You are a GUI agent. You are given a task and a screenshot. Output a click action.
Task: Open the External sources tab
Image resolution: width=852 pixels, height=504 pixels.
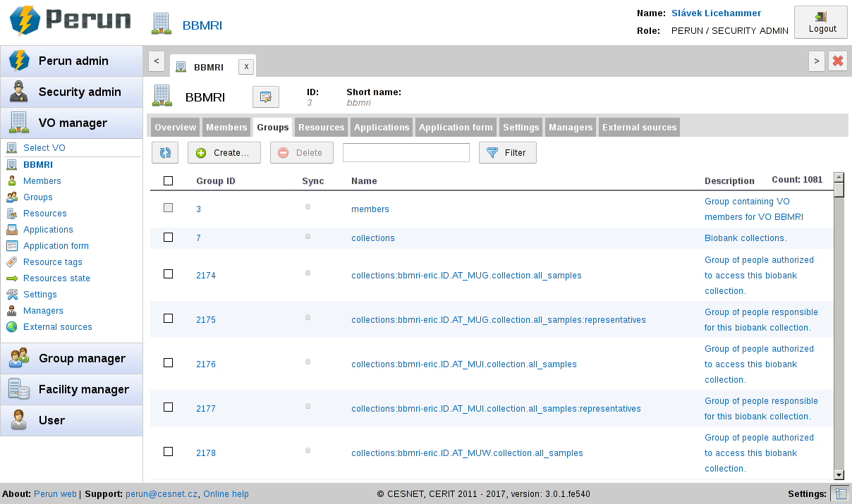coord(640,128)
